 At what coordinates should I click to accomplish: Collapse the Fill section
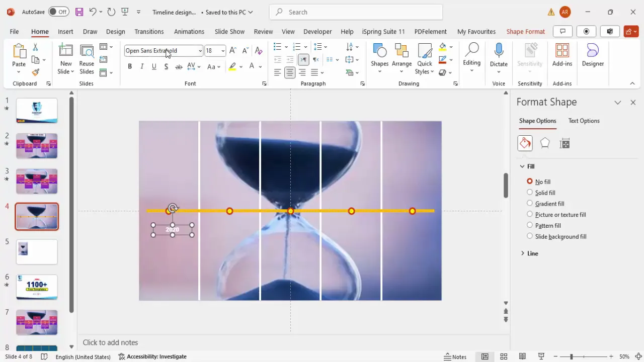click(x=527, y=166)
